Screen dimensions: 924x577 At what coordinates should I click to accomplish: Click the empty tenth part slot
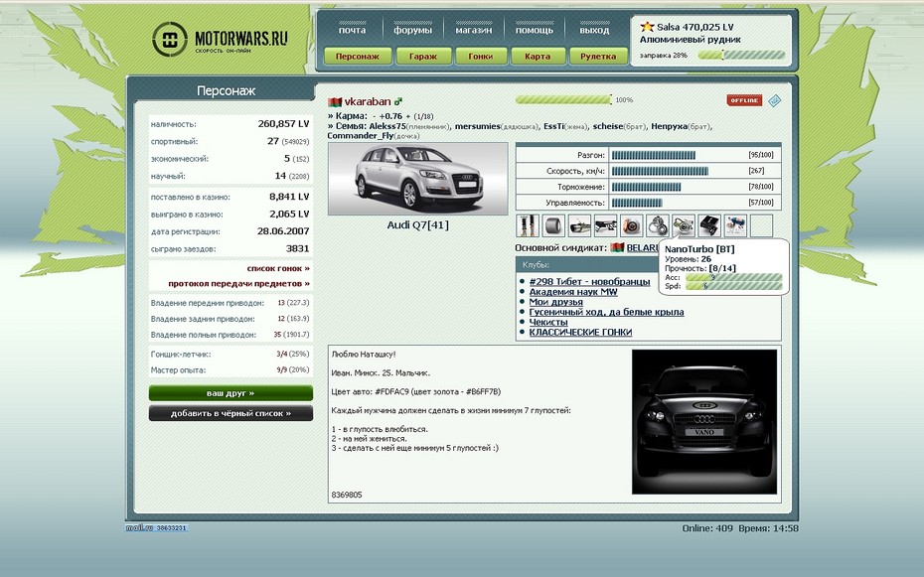pyautogui.click(x=761, y=225)
